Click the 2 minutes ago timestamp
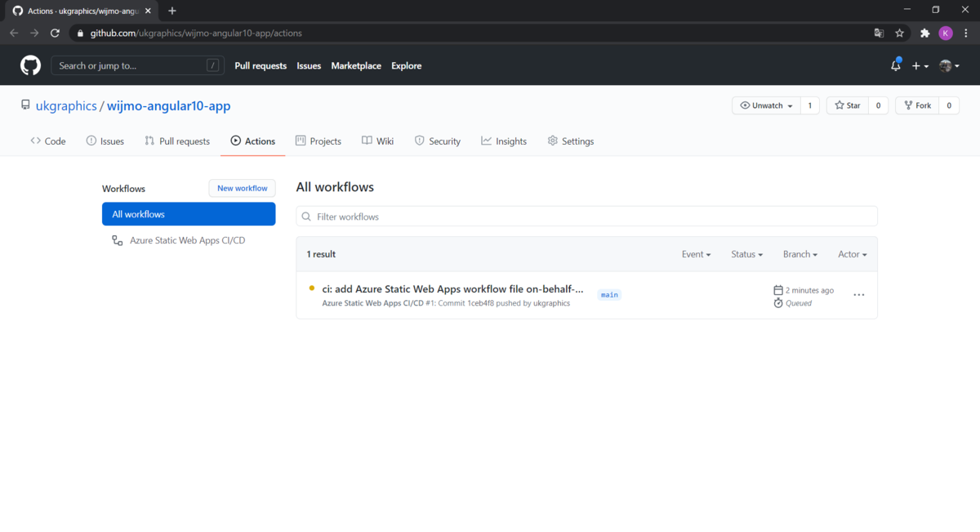This screenshot has height=532, width=980. pos(809,290)
